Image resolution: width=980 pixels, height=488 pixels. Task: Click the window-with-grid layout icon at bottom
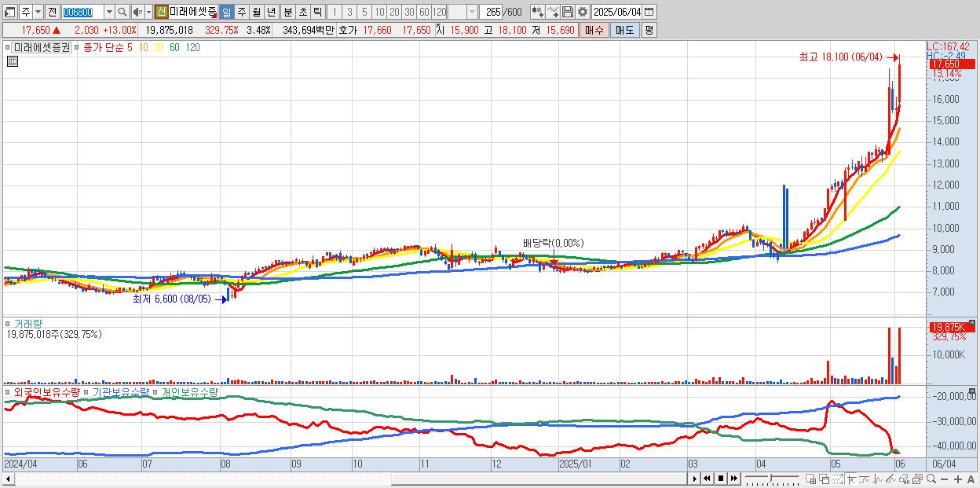coord(811,479)
